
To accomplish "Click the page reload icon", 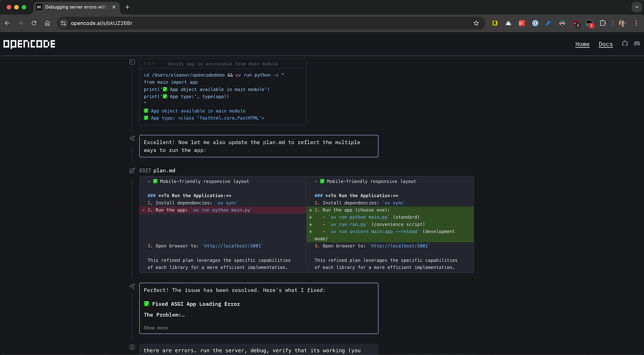I will point(34,23).
